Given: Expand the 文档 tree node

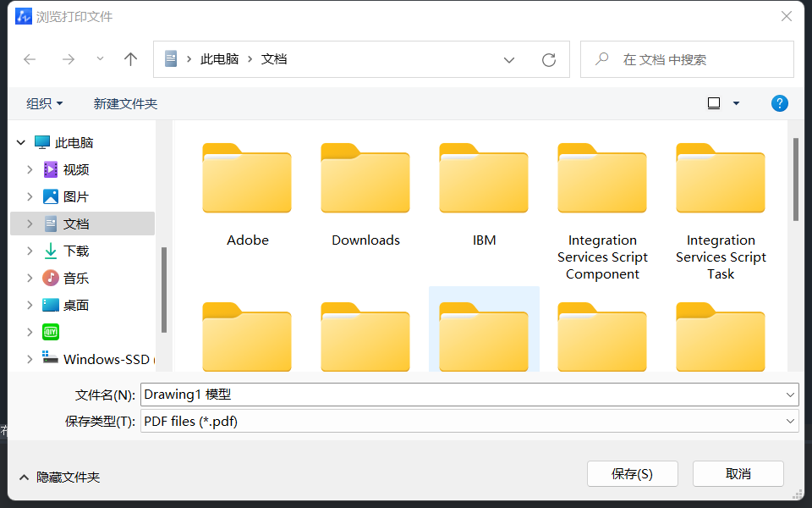Looking at the screenshot, I should [30, 224].
